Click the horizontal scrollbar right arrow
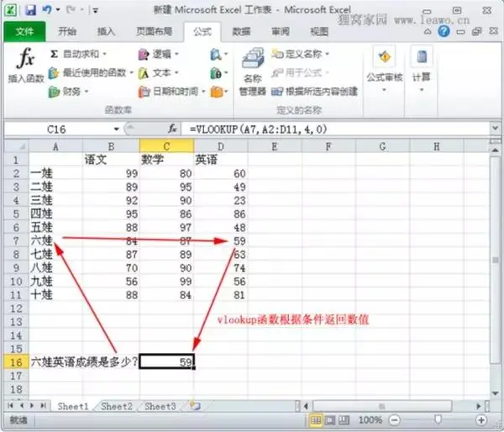This screenshot has height=432, width=504. (x=479, y=406)
